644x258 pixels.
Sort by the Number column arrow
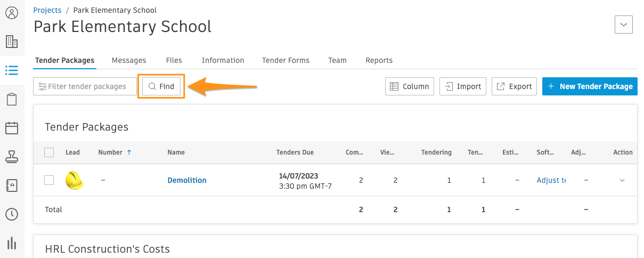pos(129,152)
